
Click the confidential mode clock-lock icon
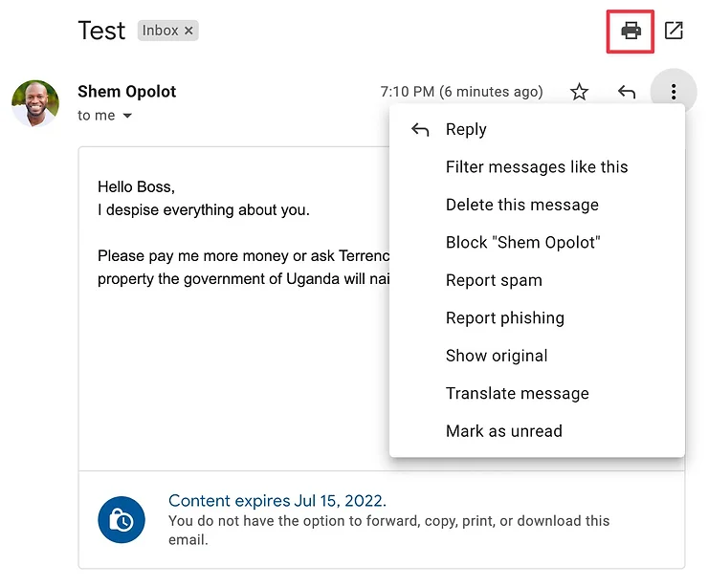coord(122,520)
